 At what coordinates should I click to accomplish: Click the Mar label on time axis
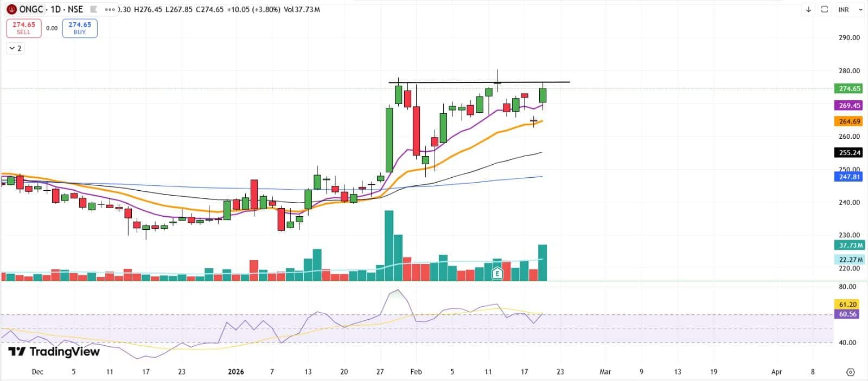pos(605,372)
